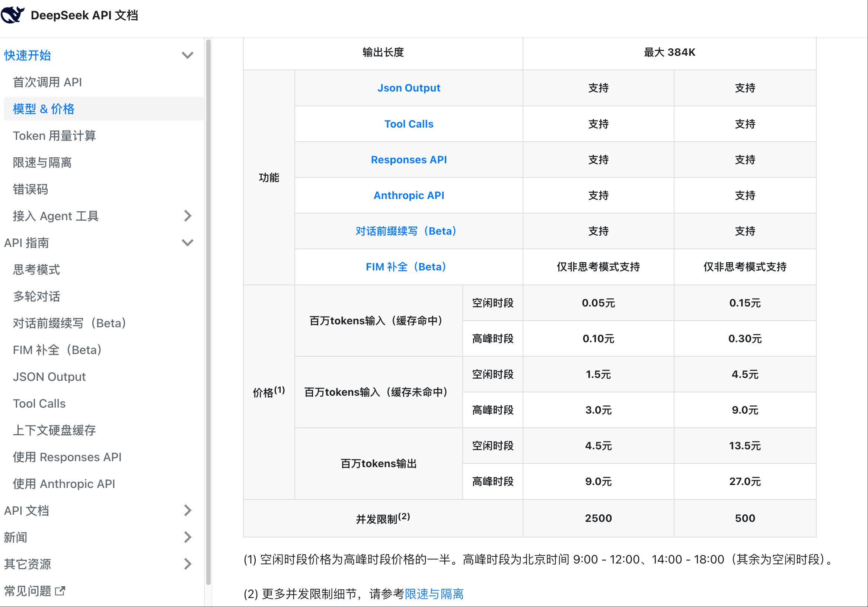Open 其它资源 sidebar category
Viewport: 868px width, 607px height.
pos(27,564)
